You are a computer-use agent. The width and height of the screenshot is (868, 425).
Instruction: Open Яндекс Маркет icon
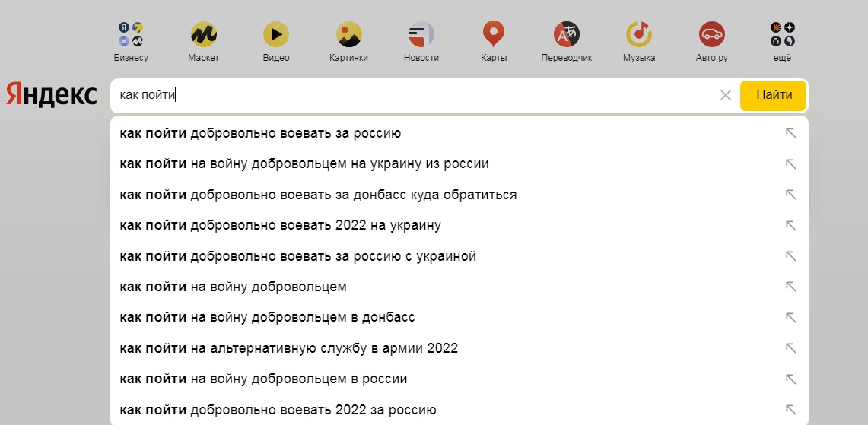204,34
